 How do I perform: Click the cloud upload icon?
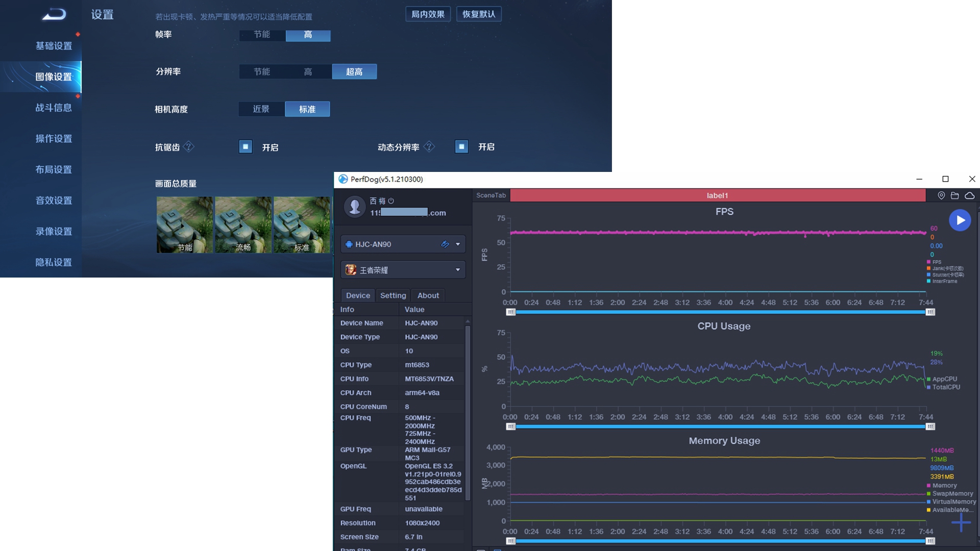[x=969, y=195]
